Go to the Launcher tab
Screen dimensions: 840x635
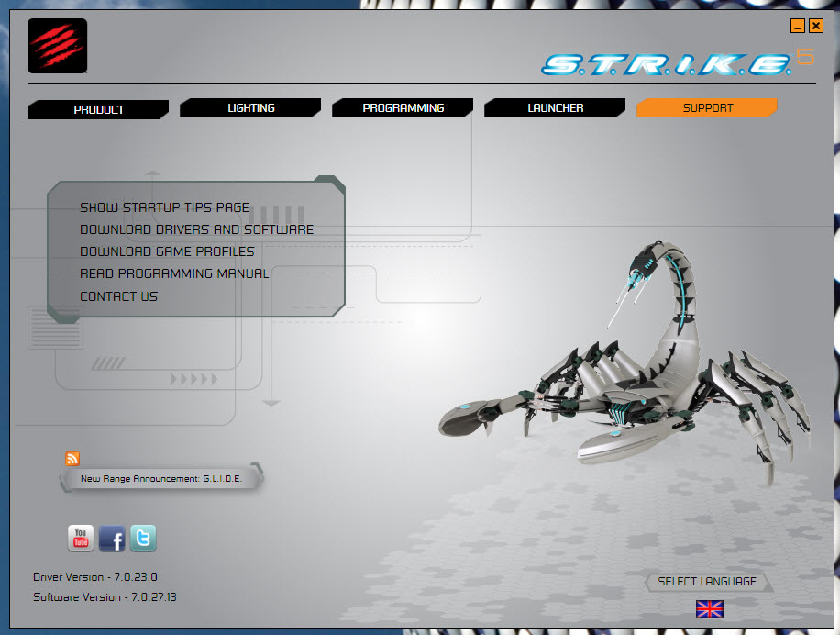555,107
